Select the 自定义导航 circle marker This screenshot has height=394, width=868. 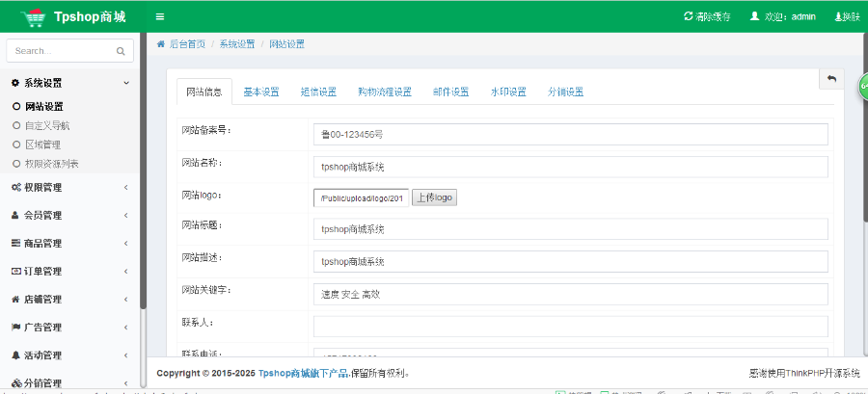pyautogui.click(x=16, y=125)
